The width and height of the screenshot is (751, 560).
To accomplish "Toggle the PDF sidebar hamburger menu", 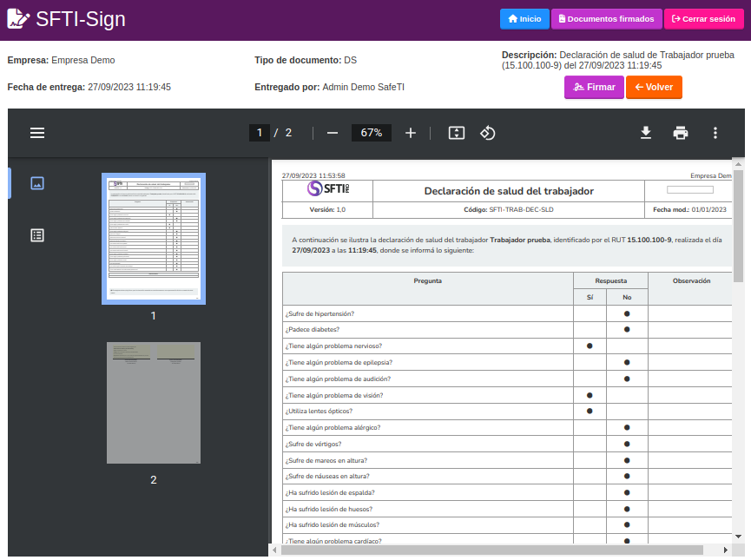I will [37, 133].
